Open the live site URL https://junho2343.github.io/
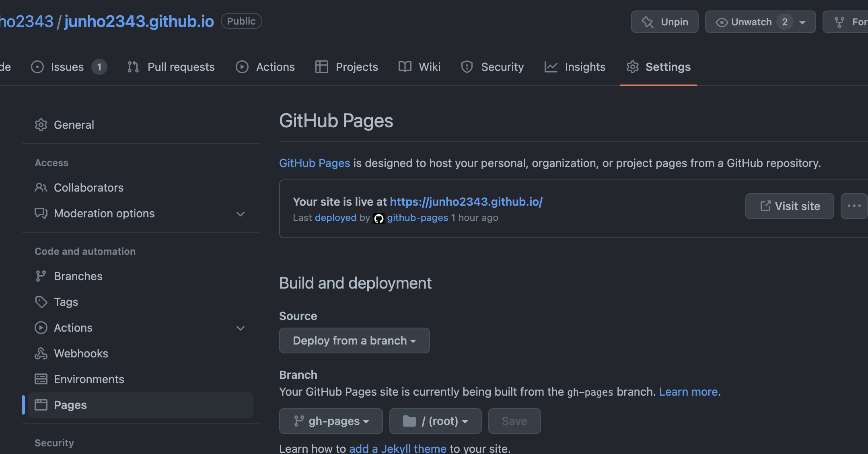This screenshot has width=868, height=454. (x=466, y=202)
